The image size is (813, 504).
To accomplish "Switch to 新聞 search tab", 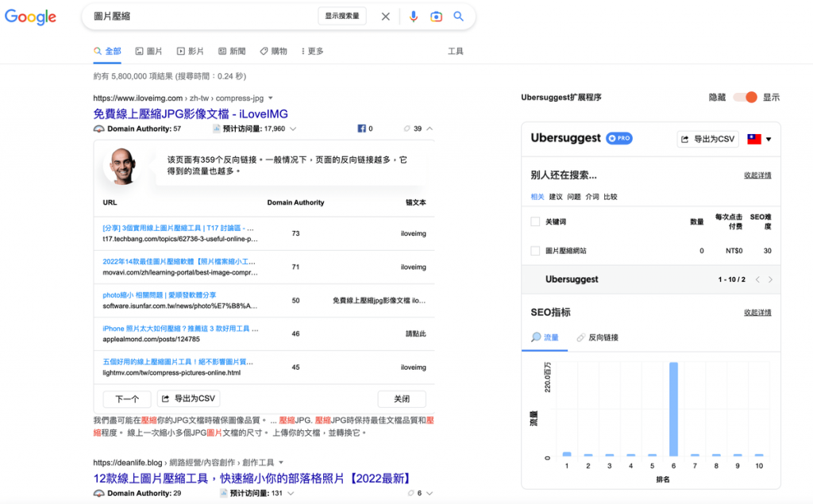I will (232, 52).
